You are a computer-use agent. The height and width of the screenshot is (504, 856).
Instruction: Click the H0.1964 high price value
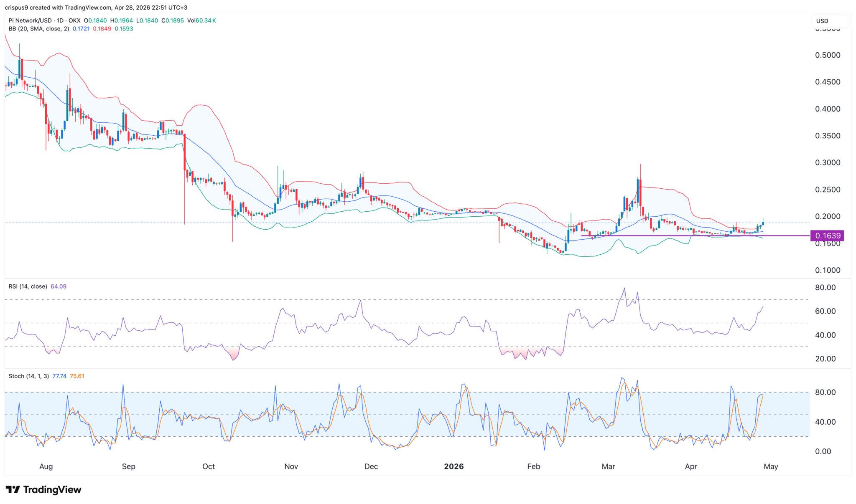pyautogui.click(x=120, y=20)
